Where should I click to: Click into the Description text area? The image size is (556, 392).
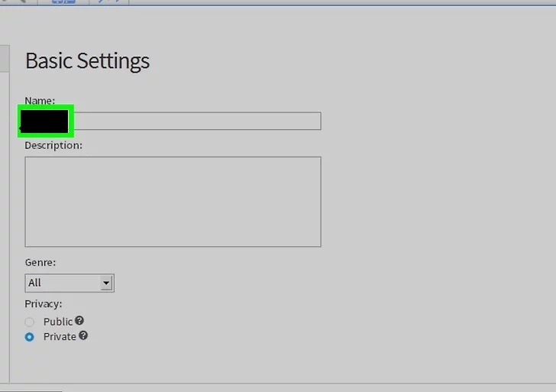point(173,202)
